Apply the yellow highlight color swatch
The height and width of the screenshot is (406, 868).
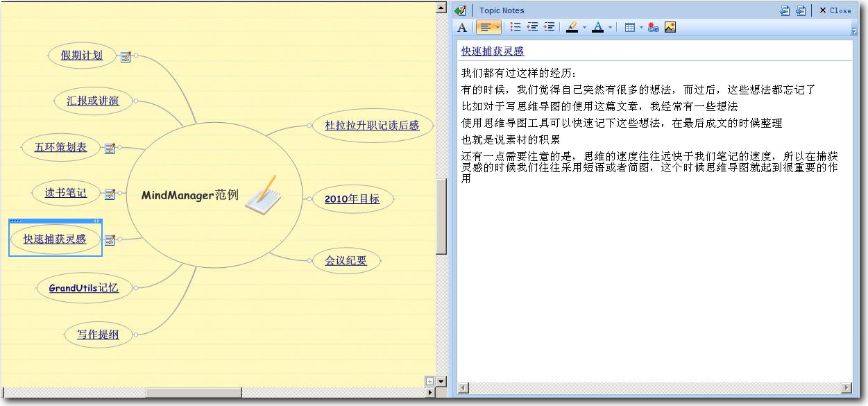point(572,27)
